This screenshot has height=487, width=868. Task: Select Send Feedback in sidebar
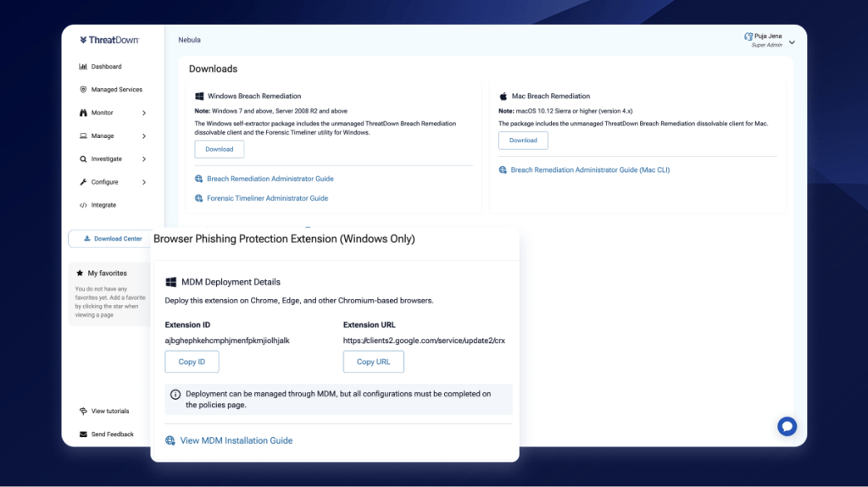click(x=113, y=434)
